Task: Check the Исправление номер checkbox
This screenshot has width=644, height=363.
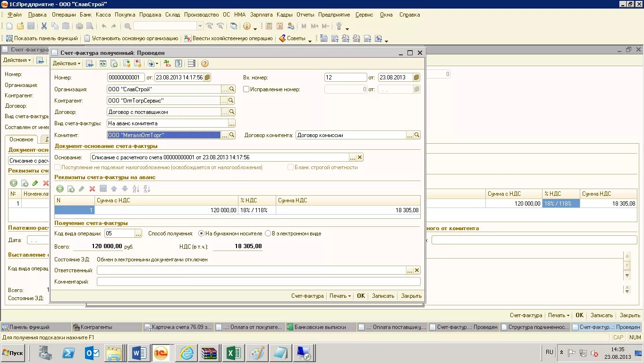Action: click(246, 89)
